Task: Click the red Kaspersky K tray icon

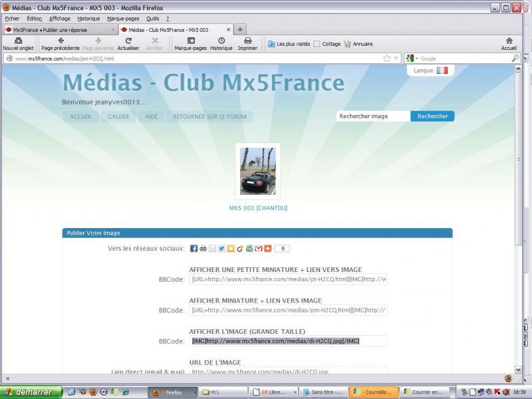Action: click(497, 392)
